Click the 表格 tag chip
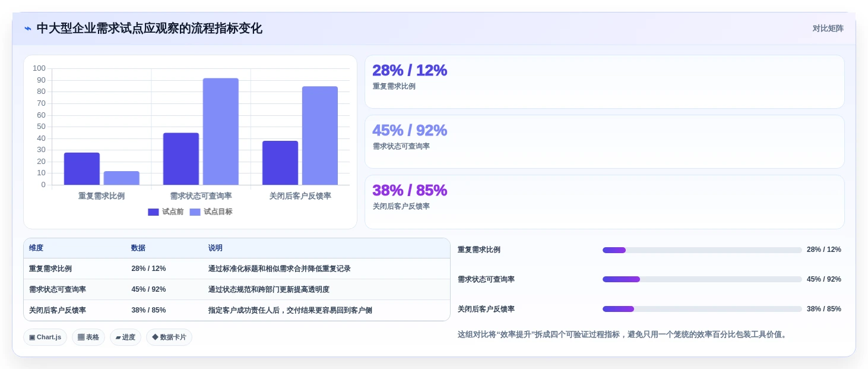The image size is (868, 369). [x=88, y=337]
